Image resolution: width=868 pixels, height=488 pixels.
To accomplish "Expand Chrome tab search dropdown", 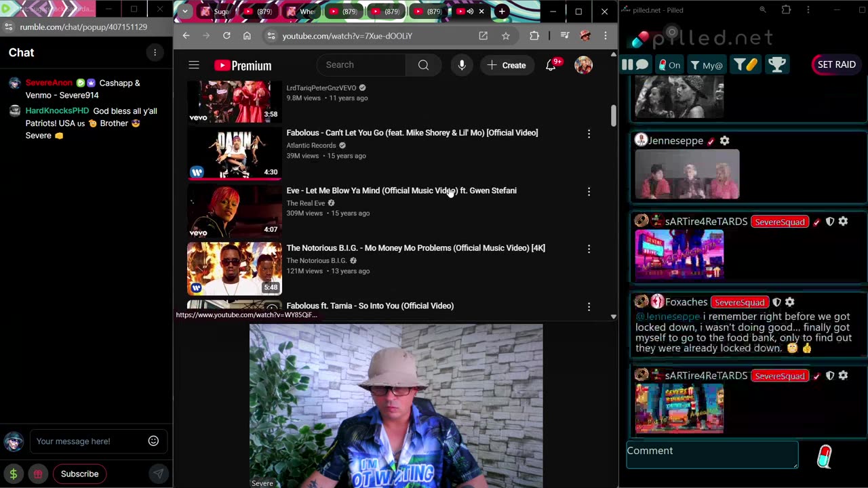I will tap(184, 12).
